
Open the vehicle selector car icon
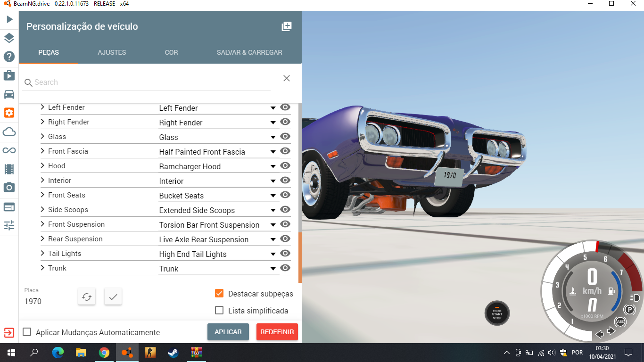coord(9,94)
